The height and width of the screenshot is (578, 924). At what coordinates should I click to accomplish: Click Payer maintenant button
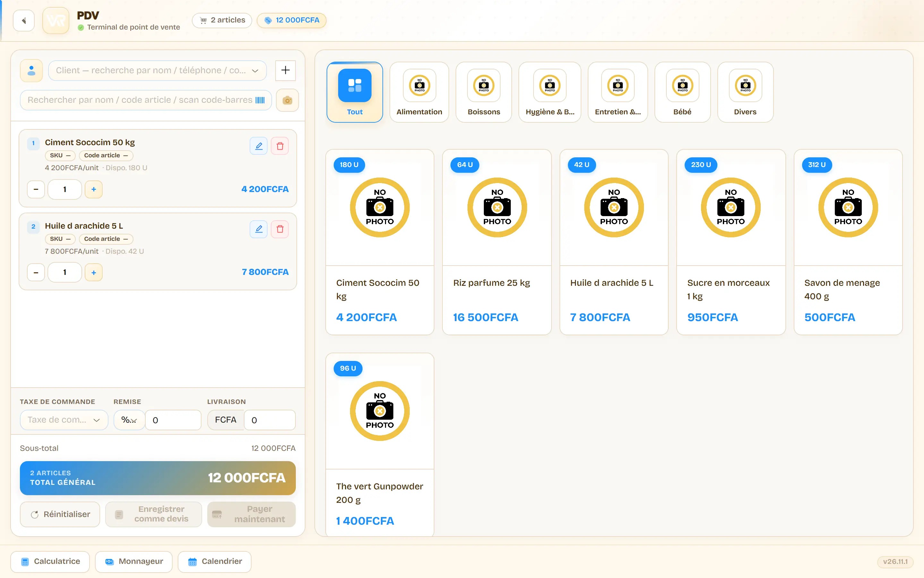pyautogui.click(x=251, y=514)
